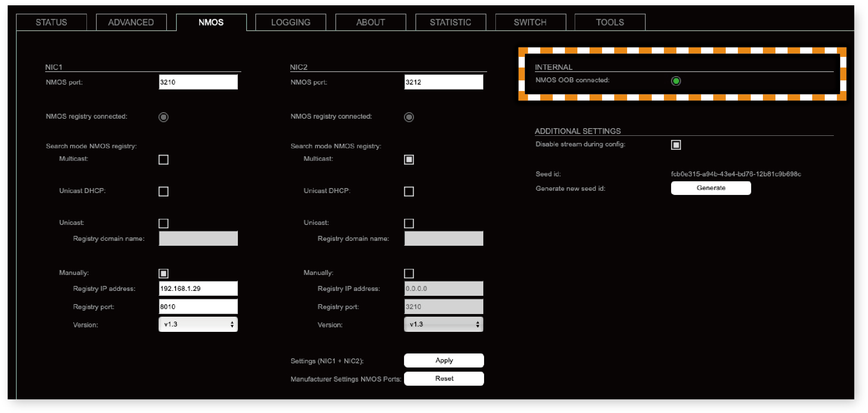This screenshot has height=413, width=868.
Task: Click NIC2 Registry IP address field
Action: pos(443,289)
